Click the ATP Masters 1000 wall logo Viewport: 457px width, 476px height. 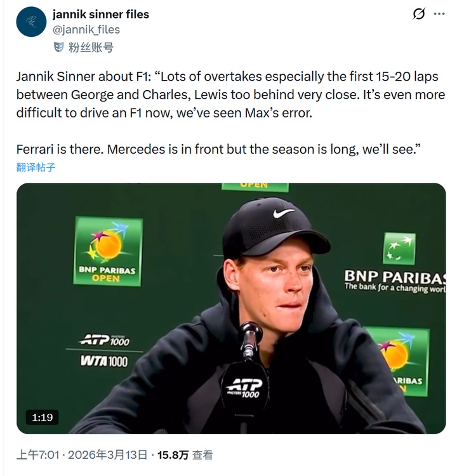[105, 340]
